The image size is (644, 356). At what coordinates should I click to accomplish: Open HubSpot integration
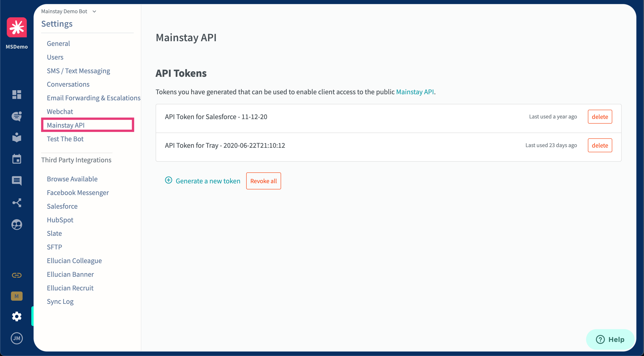(60, 220)
